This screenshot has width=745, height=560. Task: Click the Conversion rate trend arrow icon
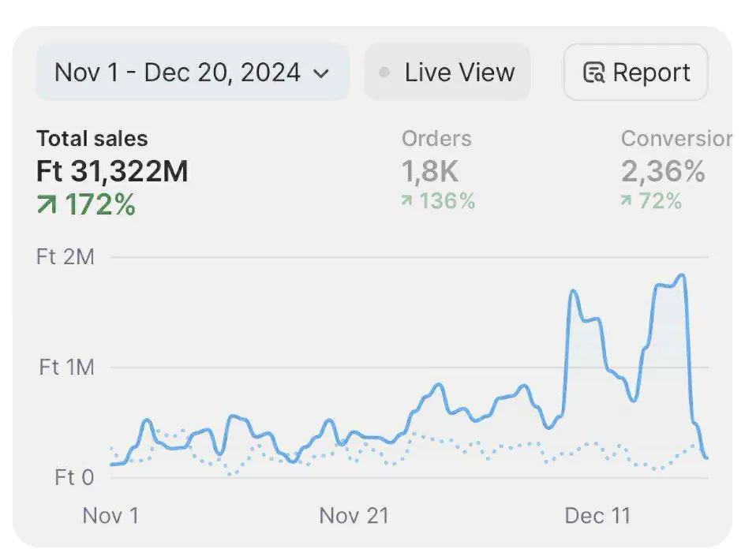pos(626,202)
